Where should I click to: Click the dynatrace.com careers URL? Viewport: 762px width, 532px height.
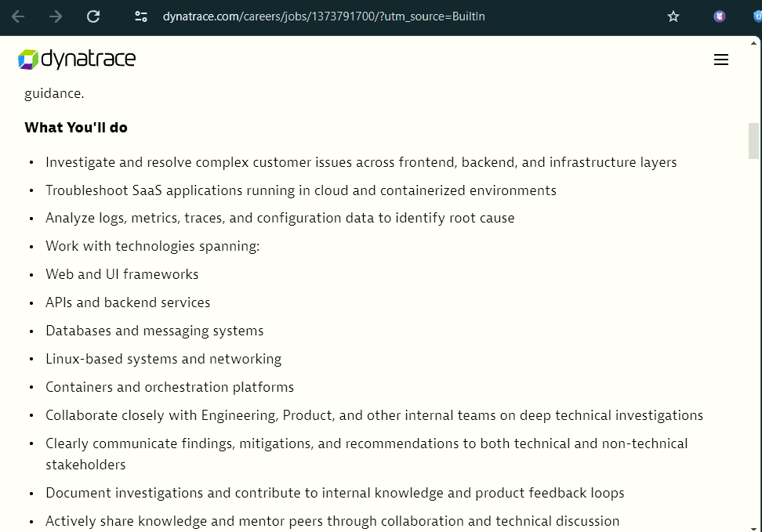click(323, 16)
